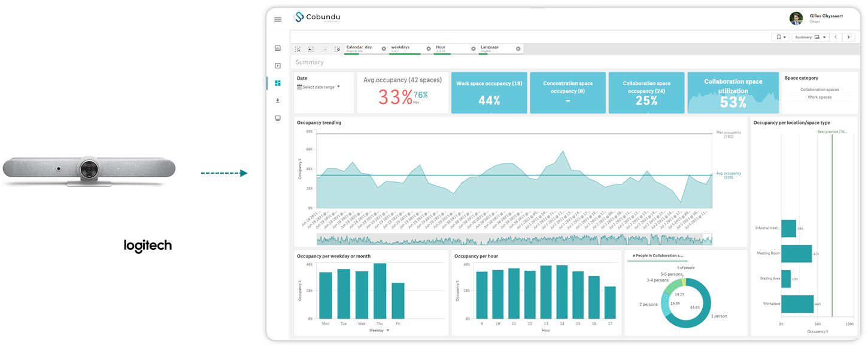Select the Thu bar in weekday chart
868x348 pixels.
[380, 291]
